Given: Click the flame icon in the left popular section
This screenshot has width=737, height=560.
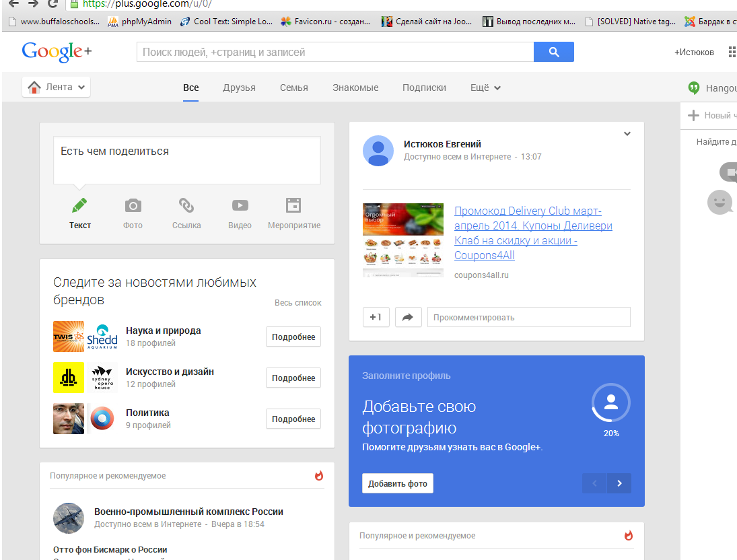Looking at the screenshot, I should tap(319, 475).
